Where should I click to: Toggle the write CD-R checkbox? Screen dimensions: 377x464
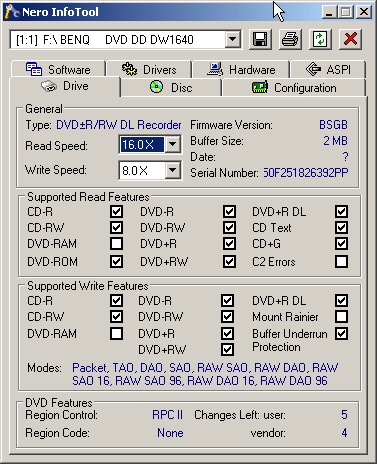point(116,300)
